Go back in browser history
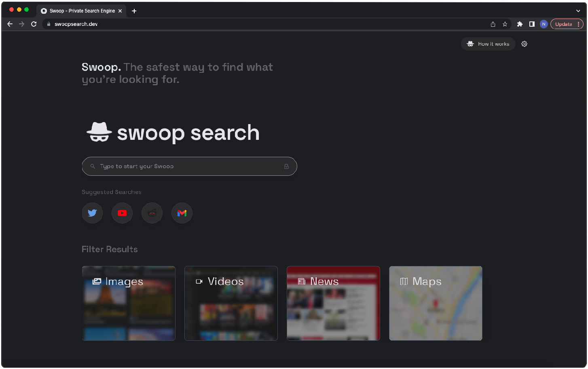588x369 pixels. pyautogui.click(x=10, y=24)
